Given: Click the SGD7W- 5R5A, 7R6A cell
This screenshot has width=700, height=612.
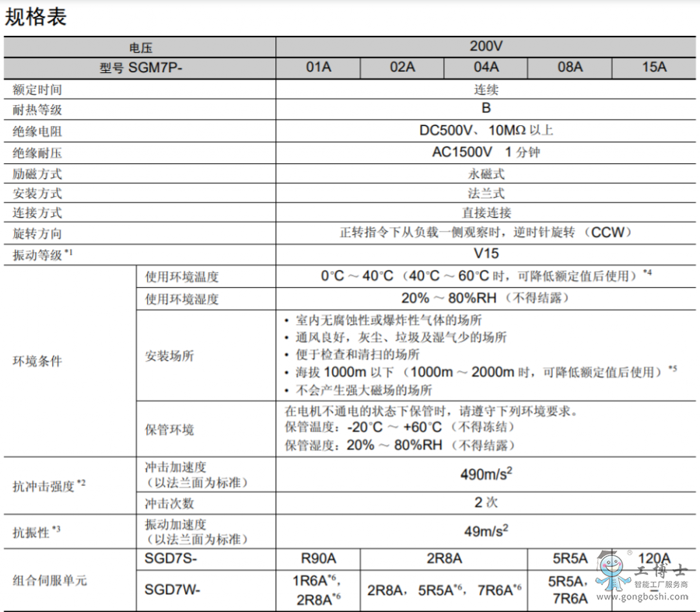Looking at the screenshot, I should [570, 590].
